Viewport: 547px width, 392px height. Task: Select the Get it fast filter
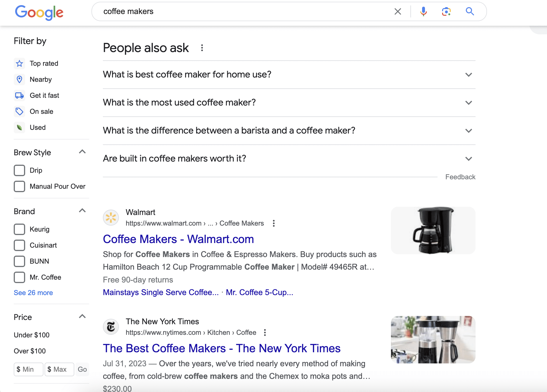tap(44, 95)
